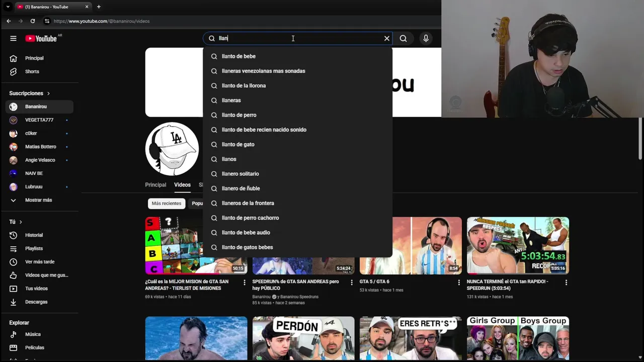Image resolution: width=644 pixels, height=362 pixels.
Task: Open Tus videos
Action: (x=40, y=289)
